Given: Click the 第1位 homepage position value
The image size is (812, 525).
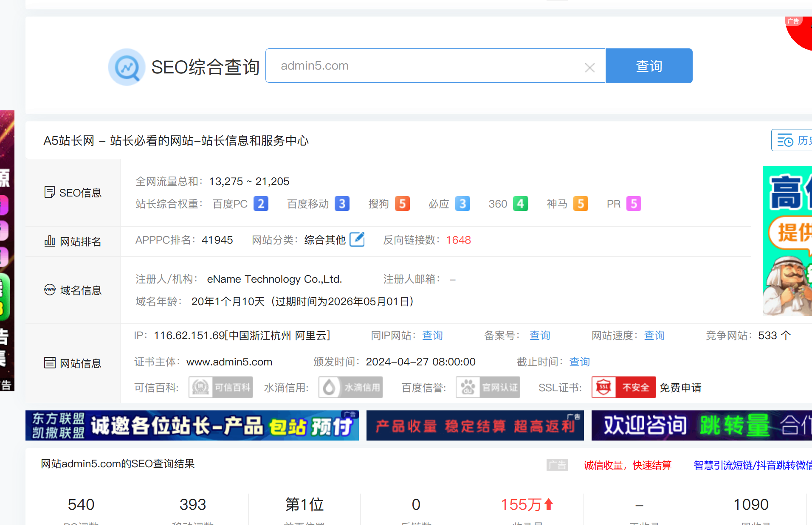Looking at the screenshot, I should 304,505.
